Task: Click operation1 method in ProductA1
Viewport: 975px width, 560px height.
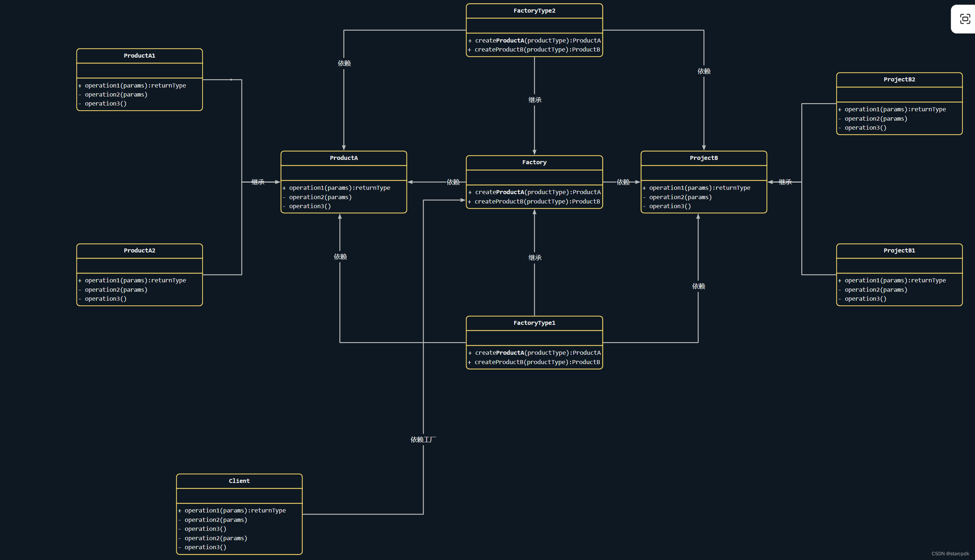Action: (132, 85)
